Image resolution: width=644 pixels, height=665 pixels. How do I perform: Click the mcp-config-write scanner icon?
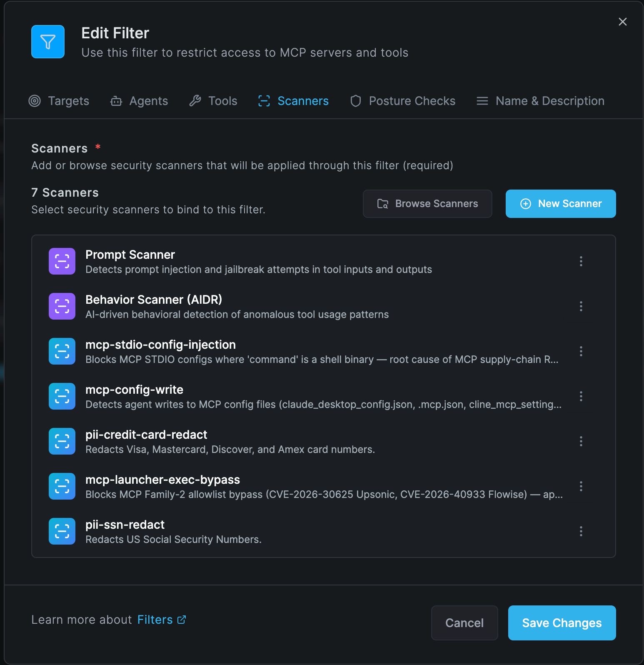point(62,396)
